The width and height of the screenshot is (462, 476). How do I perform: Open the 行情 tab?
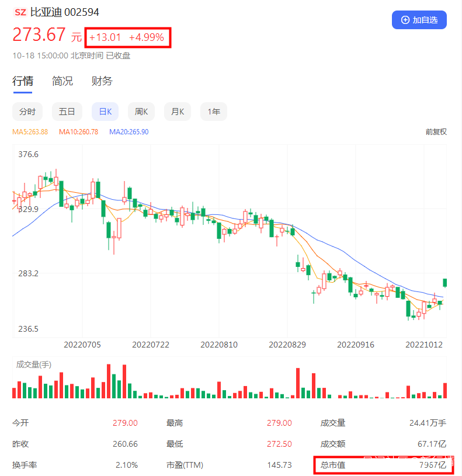23,81
